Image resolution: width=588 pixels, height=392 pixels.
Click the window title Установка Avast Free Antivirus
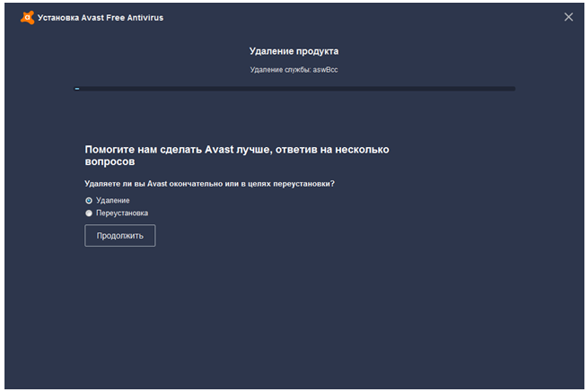click(101, 18)
